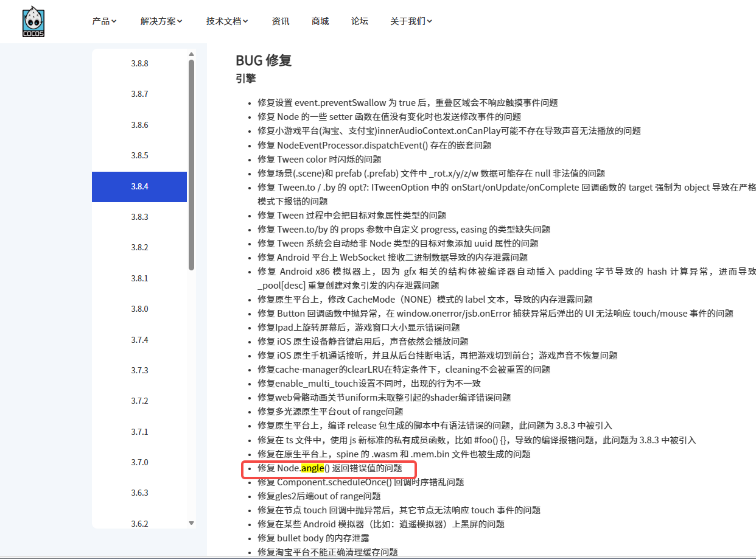Click the iOS 通话接听 sound line
756x559 pixels.
[x=438, y=356]
